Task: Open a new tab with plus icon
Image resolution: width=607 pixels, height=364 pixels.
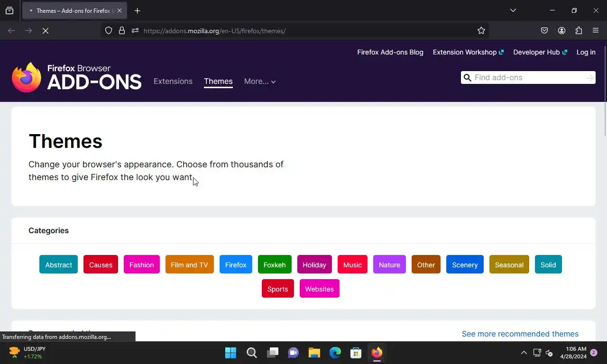Action: [137, 10]
